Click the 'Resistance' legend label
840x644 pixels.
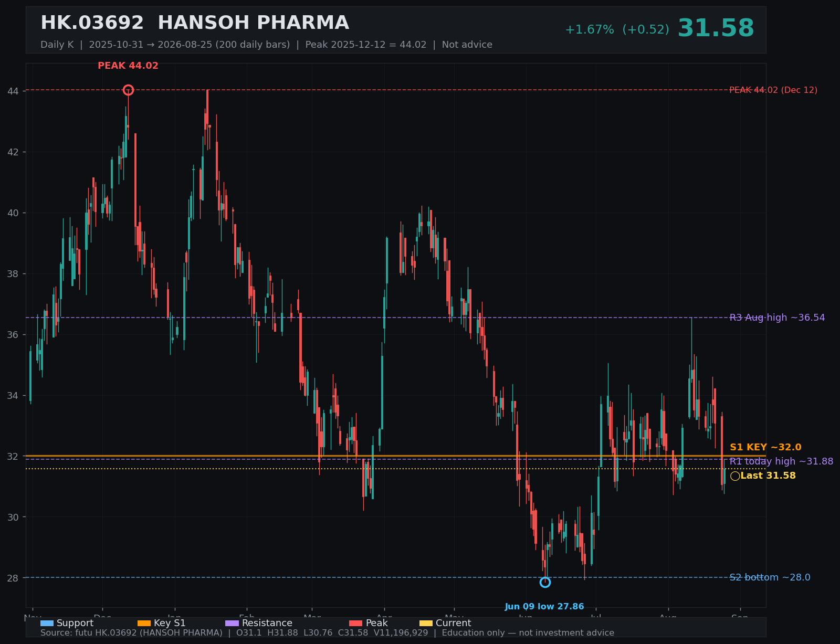coord(267,624)
